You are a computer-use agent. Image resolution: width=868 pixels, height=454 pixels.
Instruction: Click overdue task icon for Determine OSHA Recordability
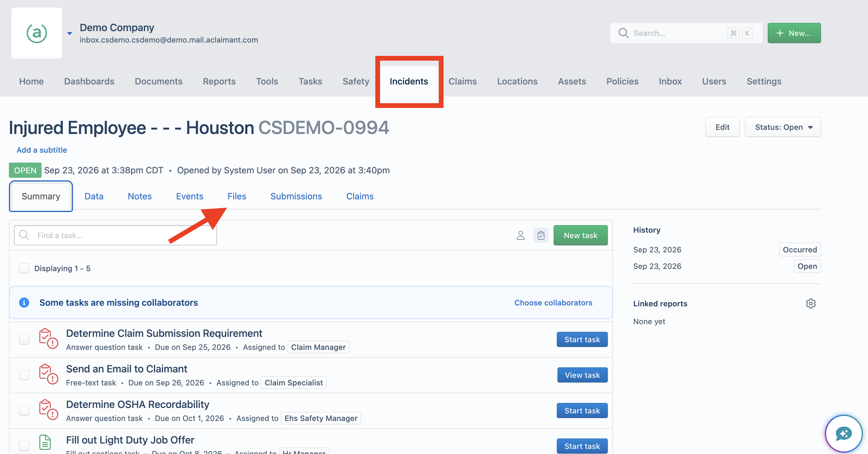point(48,410)
